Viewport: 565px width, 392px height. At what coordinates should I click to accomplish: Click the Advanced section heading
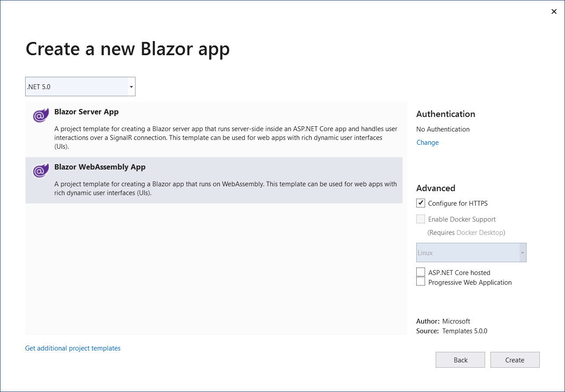[436, 188]
